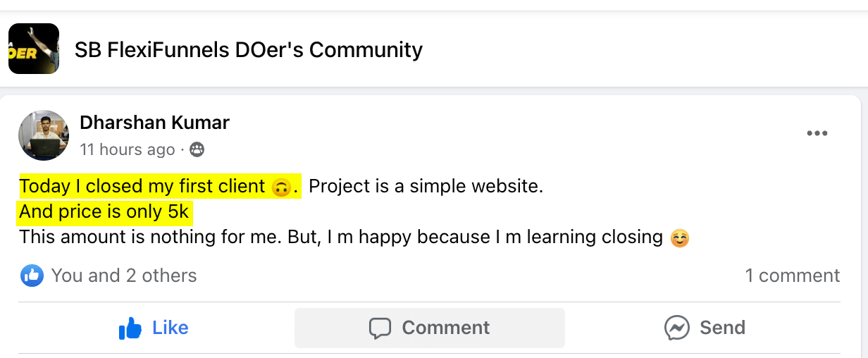Open the three-dot post options menu
The image size is (868, 358).
pos(817,133)
